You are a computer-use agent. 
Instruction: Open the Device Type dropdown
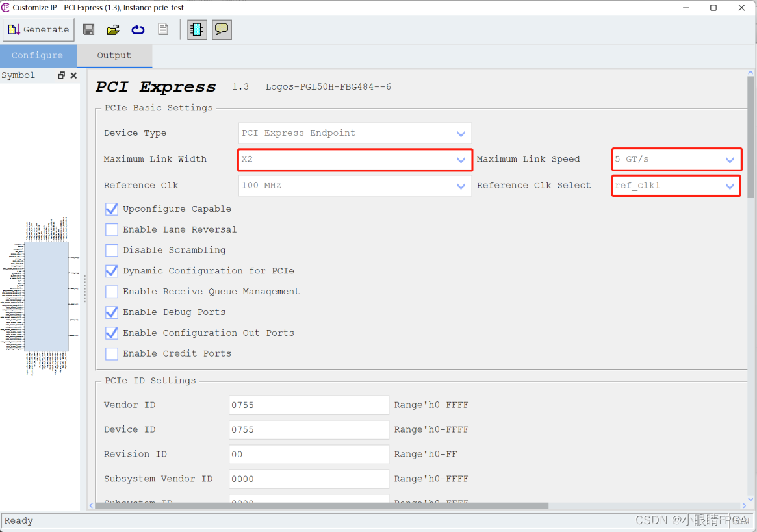click(355, 133)
